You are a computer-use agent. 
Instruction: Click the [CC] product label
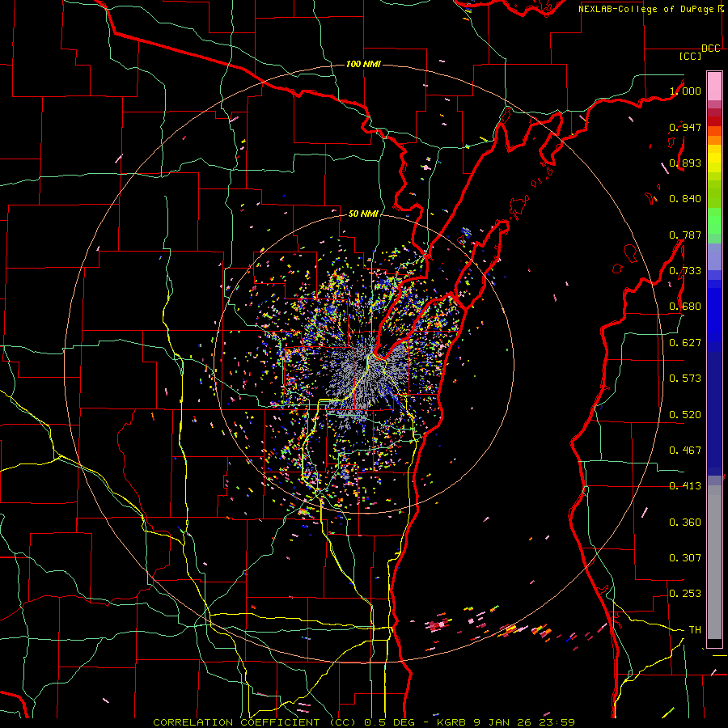tap(690, 56)
